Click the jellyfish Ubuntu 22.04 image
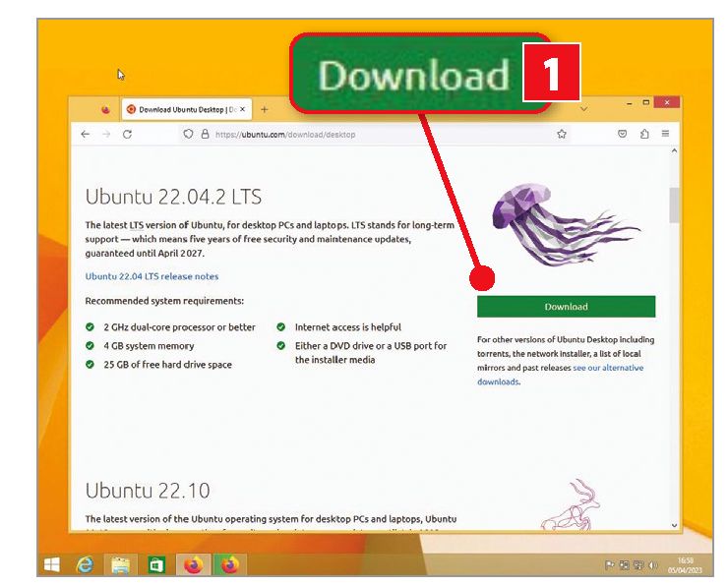Viewport: 728px width, 586px height. point(566,225)
